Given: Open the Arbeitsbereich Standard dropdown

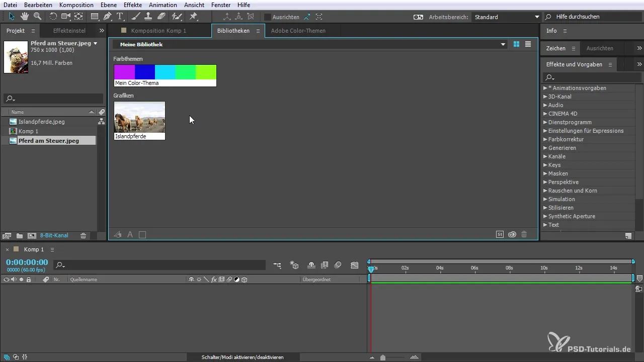Looking at the screenshot, I should (x=506, y=17).
